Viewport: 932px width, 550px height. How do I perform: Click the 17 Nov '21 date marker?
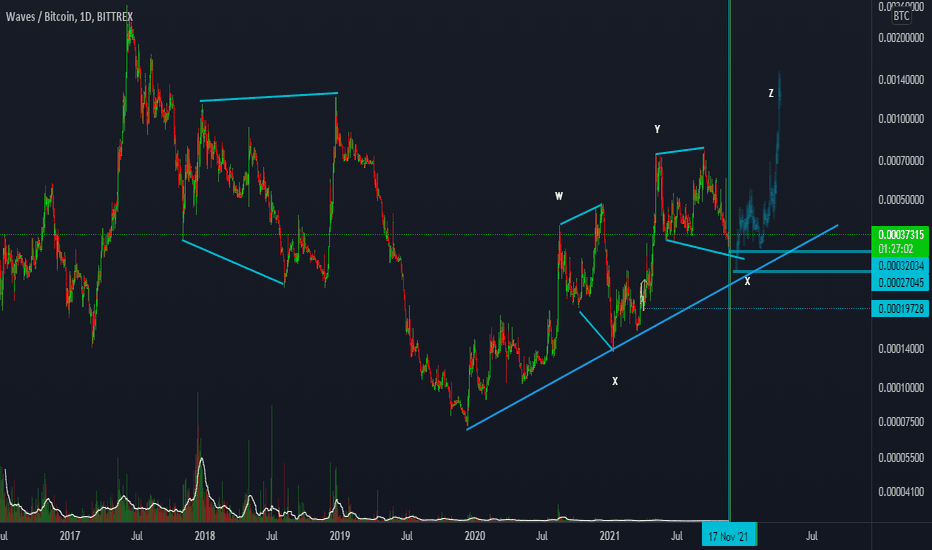pyautogui.click(x=729, y=537)
